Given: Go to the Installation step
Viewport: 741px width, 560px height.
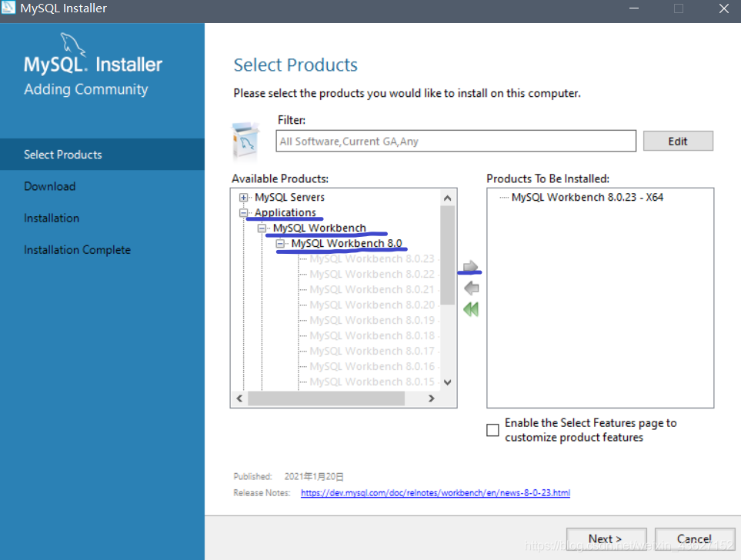Looking at the screenshot, I should 52,218.
